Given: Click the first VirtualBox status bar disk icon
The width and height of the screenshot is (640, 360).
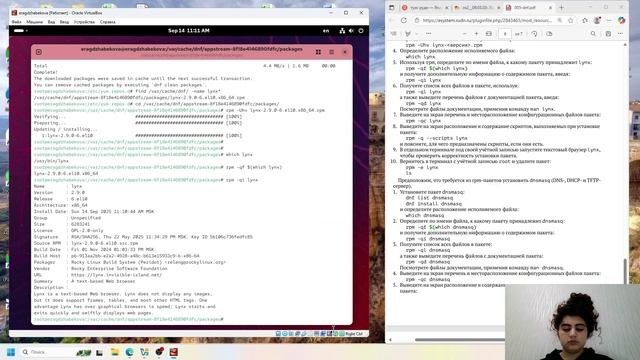Looking at the screenshot, I should (x=278, y=334).
